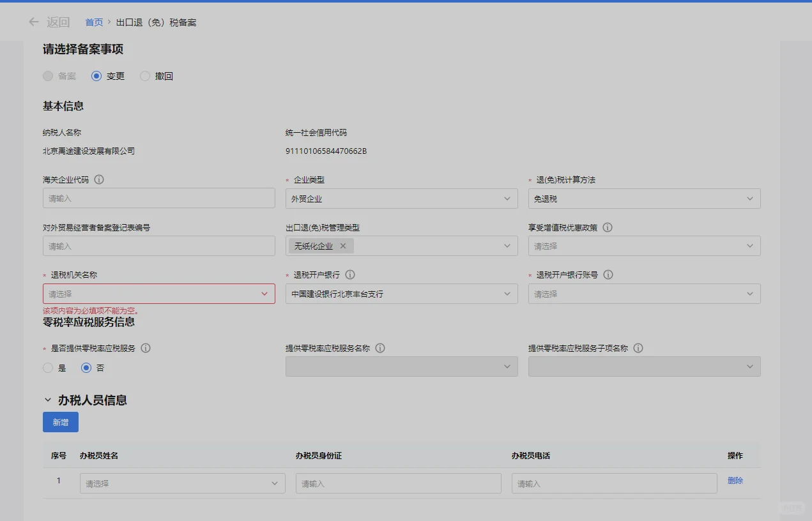The image size is (812, 521).
Task: Open the 海关企业代码 info tooltip icon
Action: pyautogui.click(x=99, y=179)
